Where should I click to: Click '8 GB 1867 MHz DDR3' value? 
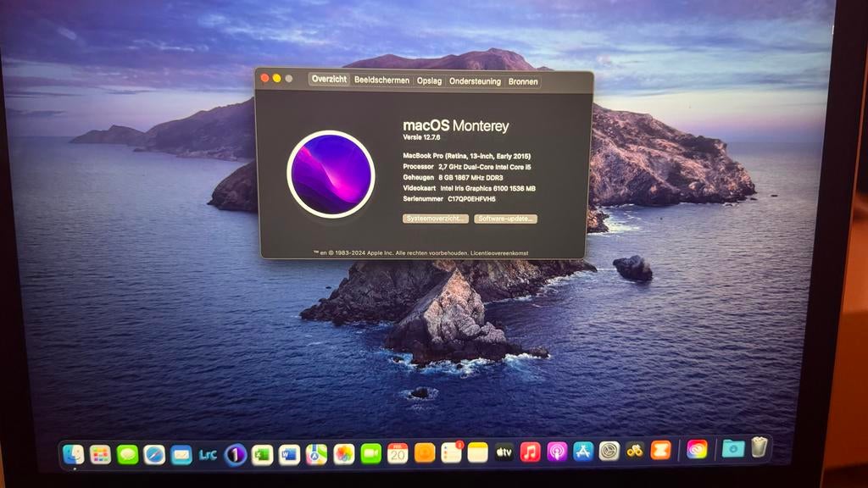(470, 178)
